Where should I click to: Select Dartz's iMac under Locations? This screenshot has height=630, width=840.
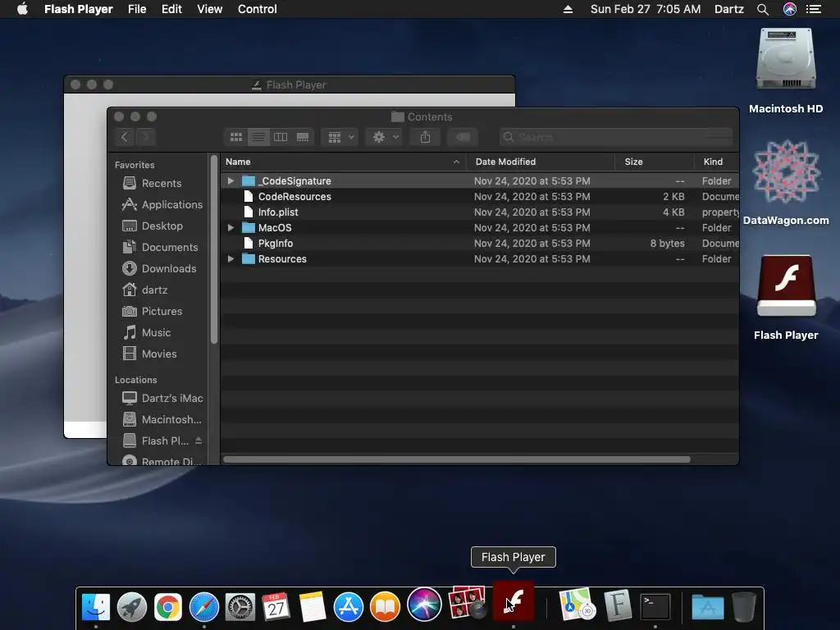click(x=162, y=399)
